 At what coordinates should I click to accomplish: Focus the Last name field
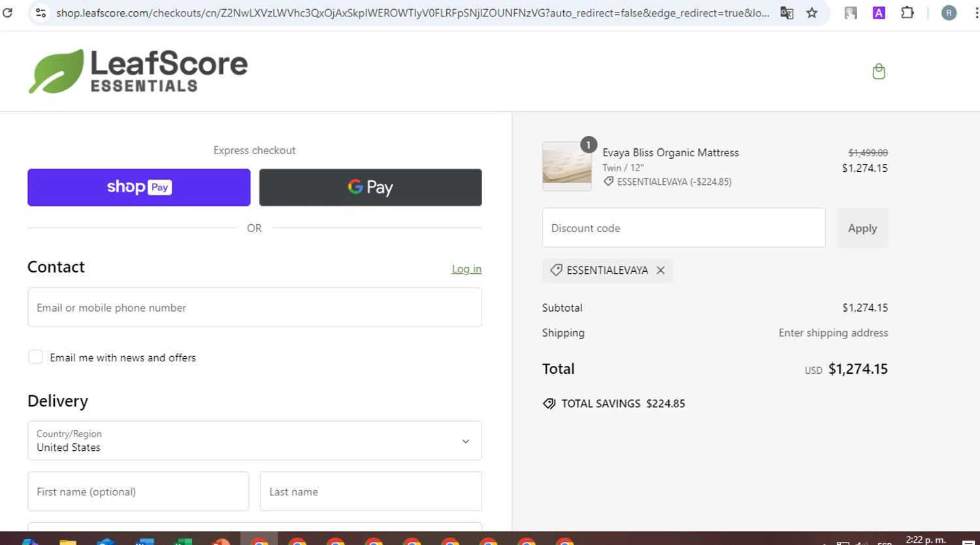(x=371, y=491)
